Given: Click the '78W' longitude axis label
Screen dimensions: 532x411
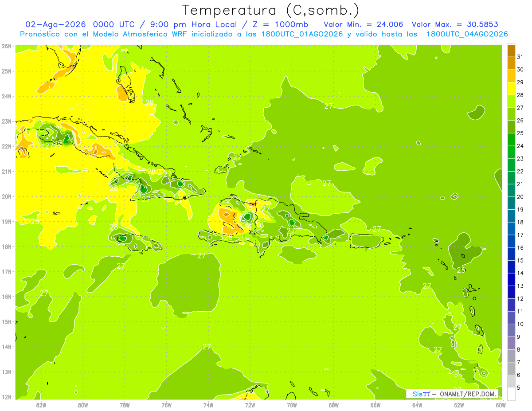Looking at the screenshot, I should [125, 405].
